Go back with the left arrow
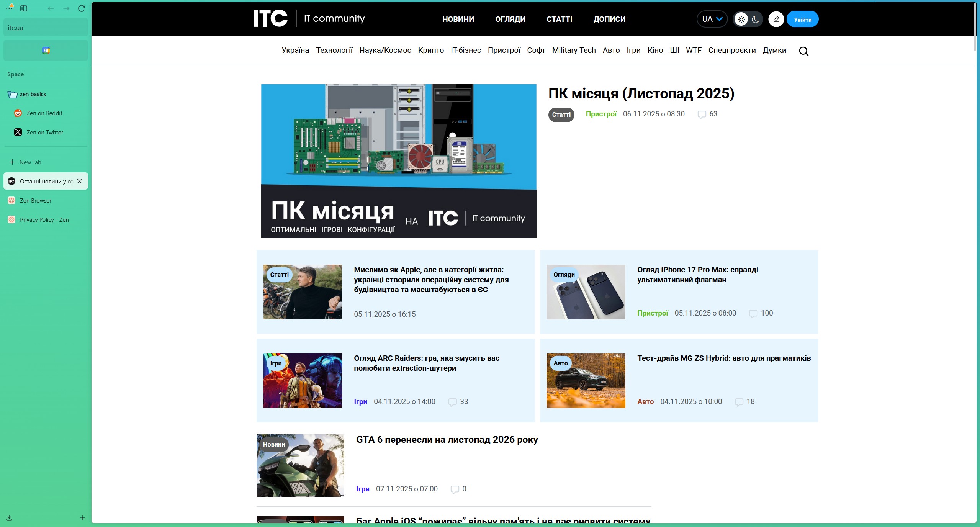Screen dimensions: 980x527 click(x=51, y=8)
